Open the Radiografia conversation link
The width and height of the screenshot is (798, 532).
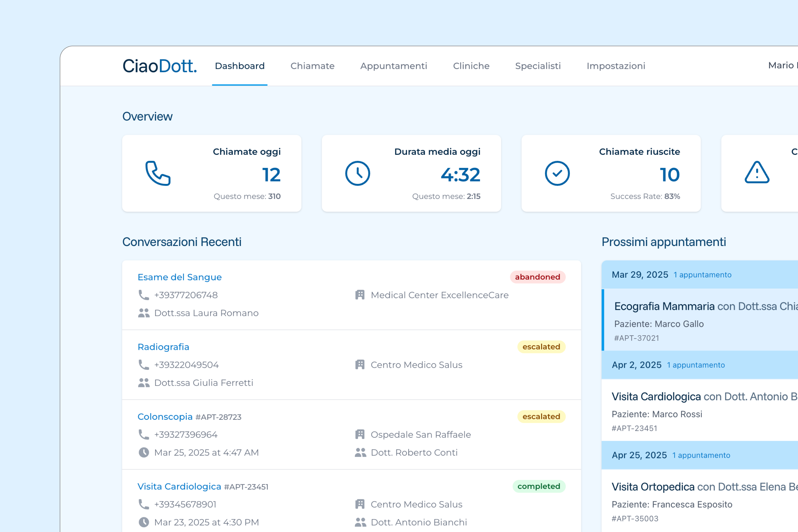(163, 347)
